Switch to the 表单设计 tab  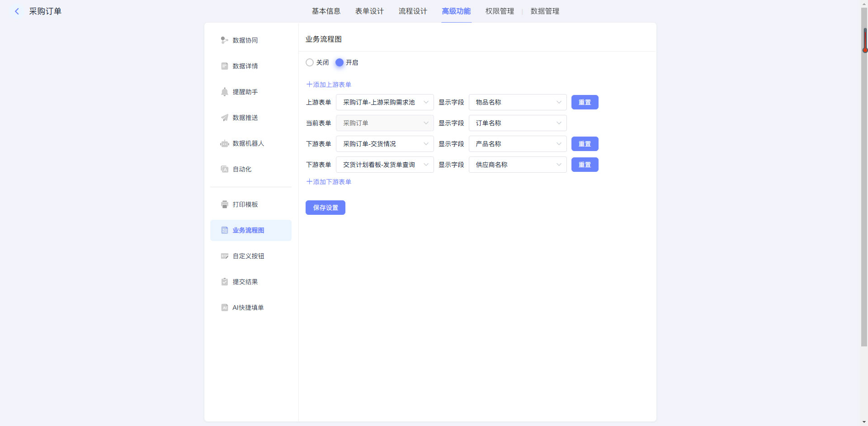369,11
